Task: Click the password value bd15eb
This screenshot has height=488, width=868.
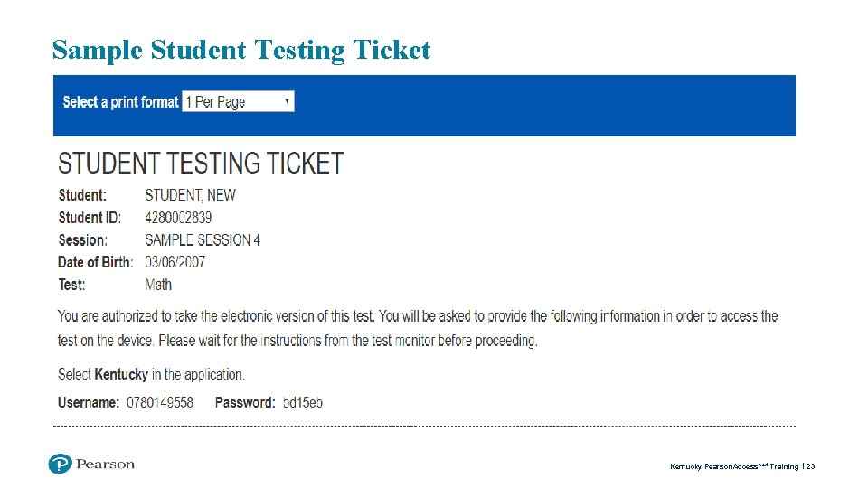Action: [302, 402]
